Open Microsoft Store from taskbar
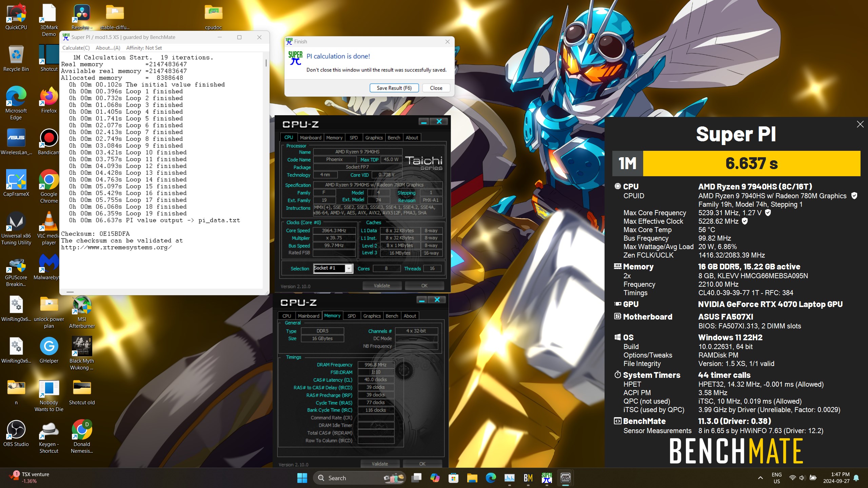Screen dimensions: 868x488 (453, 478)
